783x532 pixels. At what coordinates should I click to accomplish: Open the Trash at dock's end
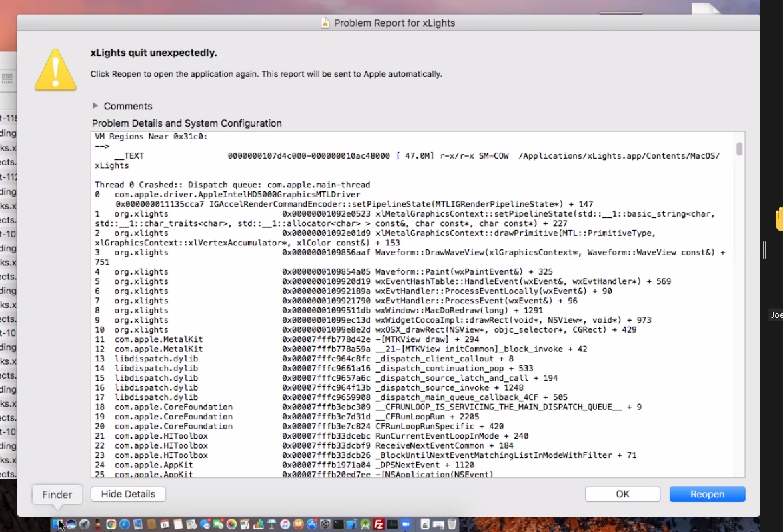click(x=453, y=525)
